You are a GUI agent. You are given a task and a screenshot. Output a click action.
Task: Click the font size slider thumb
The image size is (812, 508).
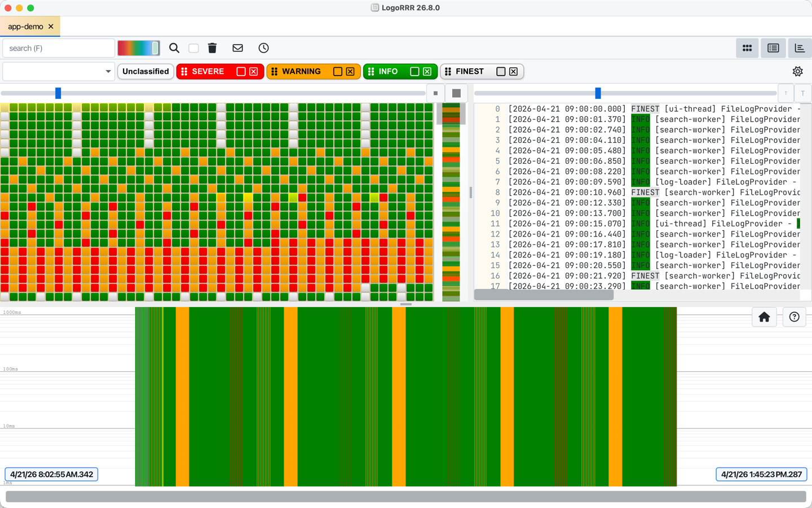point(598,93)
